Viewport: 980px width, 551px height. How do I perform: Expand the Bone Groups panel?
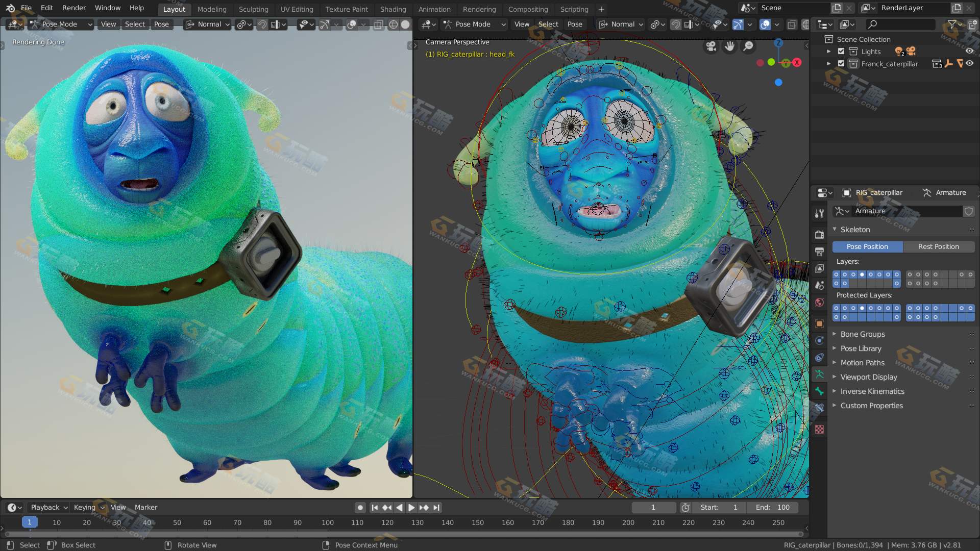[835, 334]
